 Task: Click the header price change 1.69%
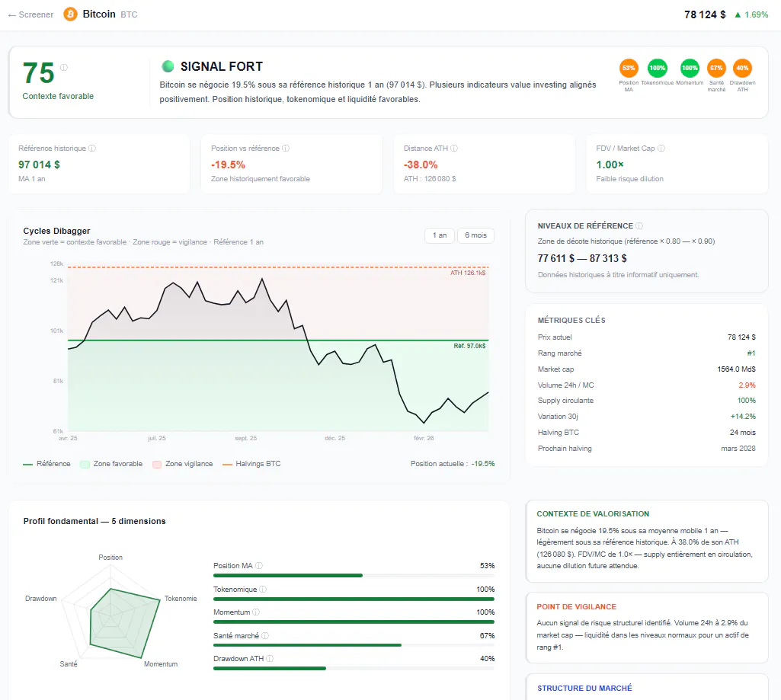pyautogui.click(x=751, y=14)
